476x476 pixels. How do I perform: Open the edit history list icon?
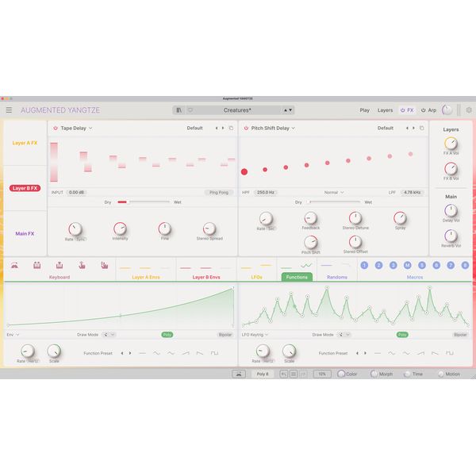point(294,374)
